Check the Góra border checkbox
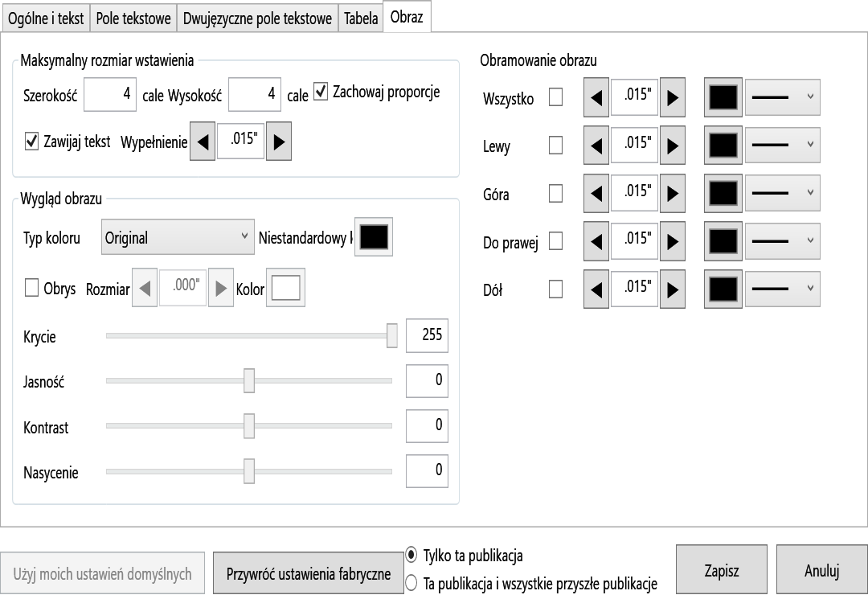The image size is (868, 595). [x=556, y=193]
